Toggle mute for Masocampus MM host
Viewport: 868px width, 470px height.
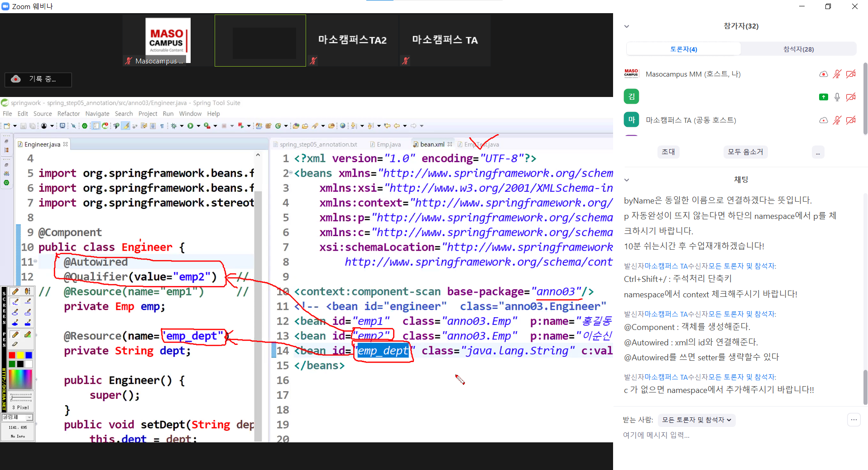[837, 74]
